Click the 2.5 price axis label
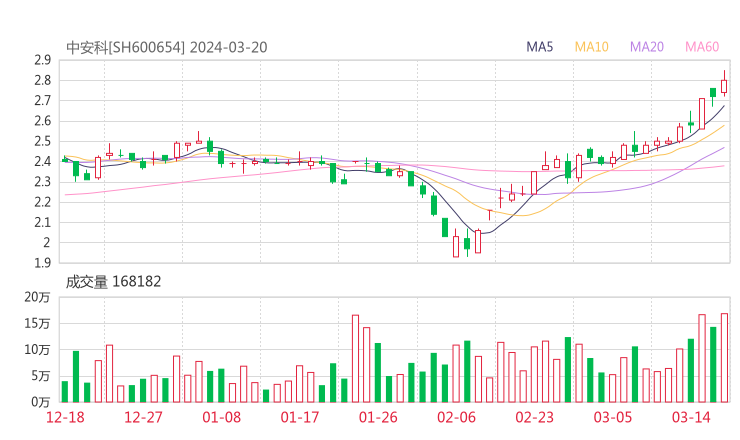Image resolution: width=740 pixels, height=440 pixels. pos(42,141)
